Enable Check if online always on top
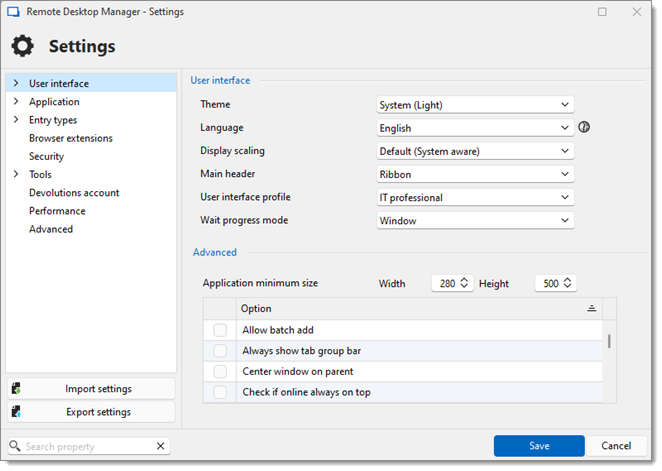This screenshot has width=662, height=471. tap(220, 392)
